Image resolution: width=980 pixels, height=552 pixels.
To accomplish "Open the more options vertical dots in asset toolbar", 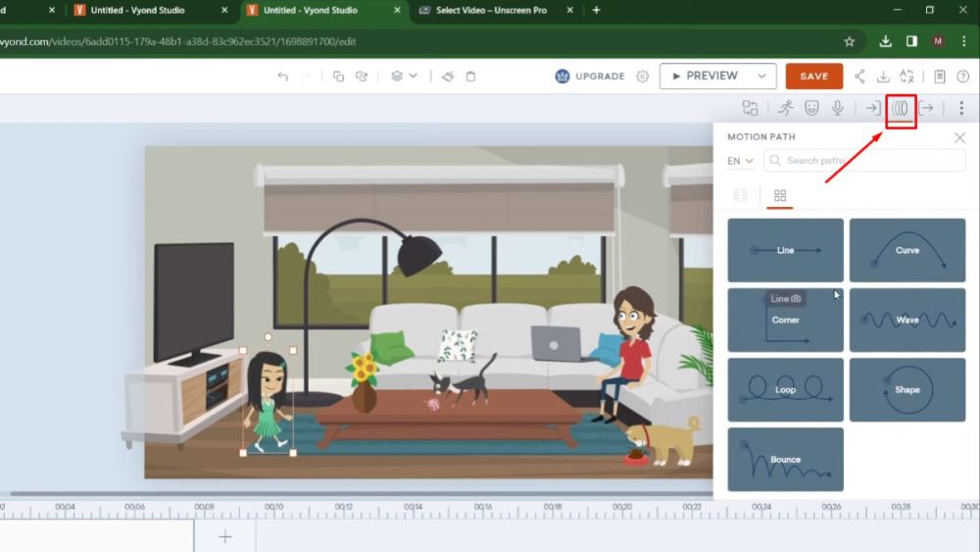I will tap(961, 108).
